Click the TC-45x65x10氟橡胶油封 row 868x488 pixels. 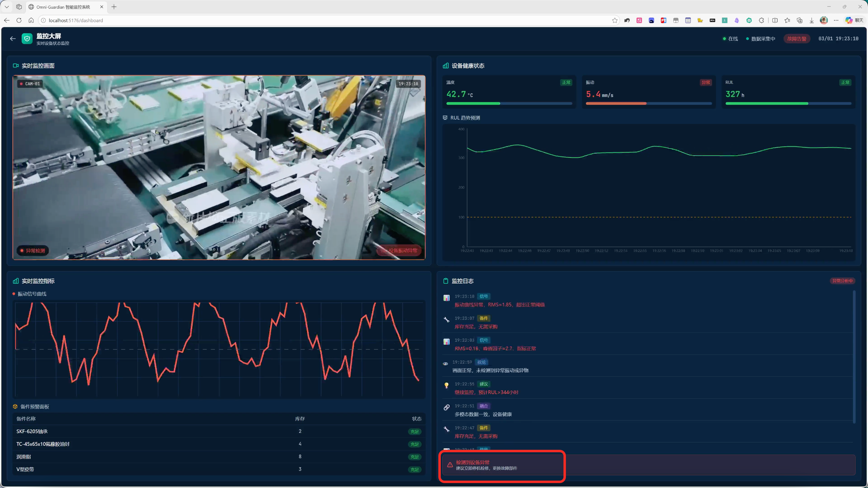point(219,444)
